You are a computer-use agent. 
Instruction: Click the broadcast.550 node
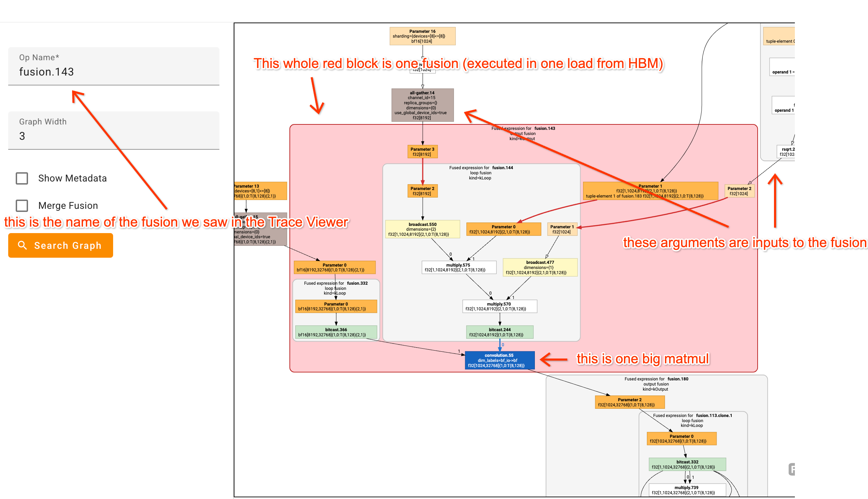tap(422, 229)
